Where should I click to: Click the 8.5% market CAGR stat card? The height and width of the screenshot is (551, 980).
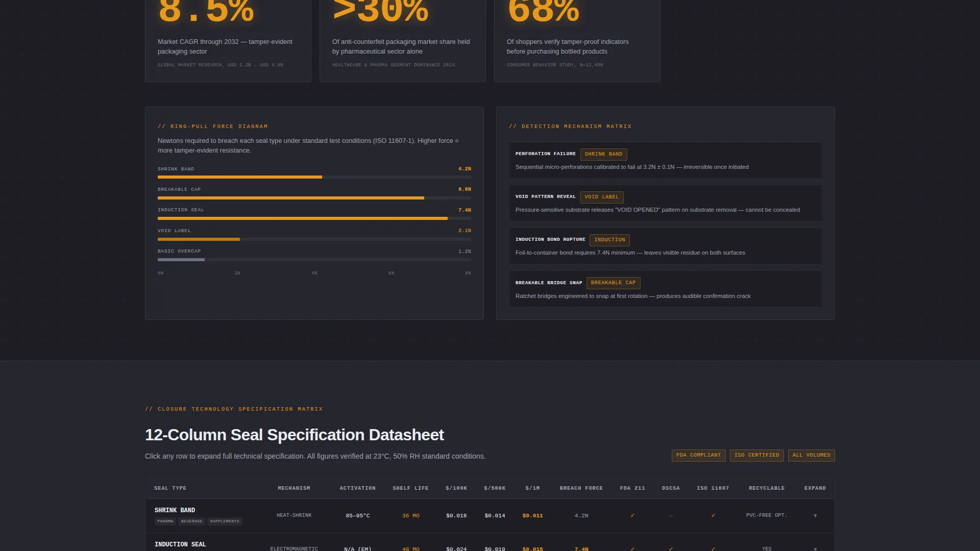pyautogui.click(x=228, y=41)
